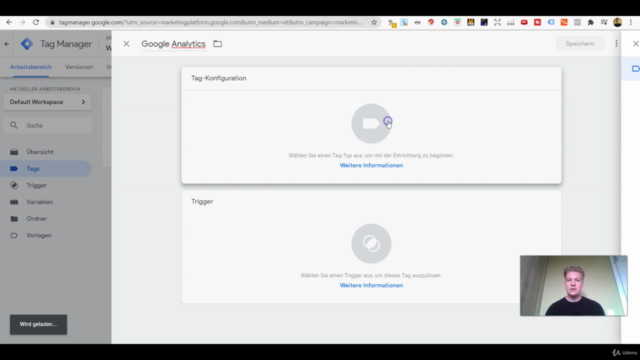
Task: Switch to the Versionen tab
Action: coord(79,67)
